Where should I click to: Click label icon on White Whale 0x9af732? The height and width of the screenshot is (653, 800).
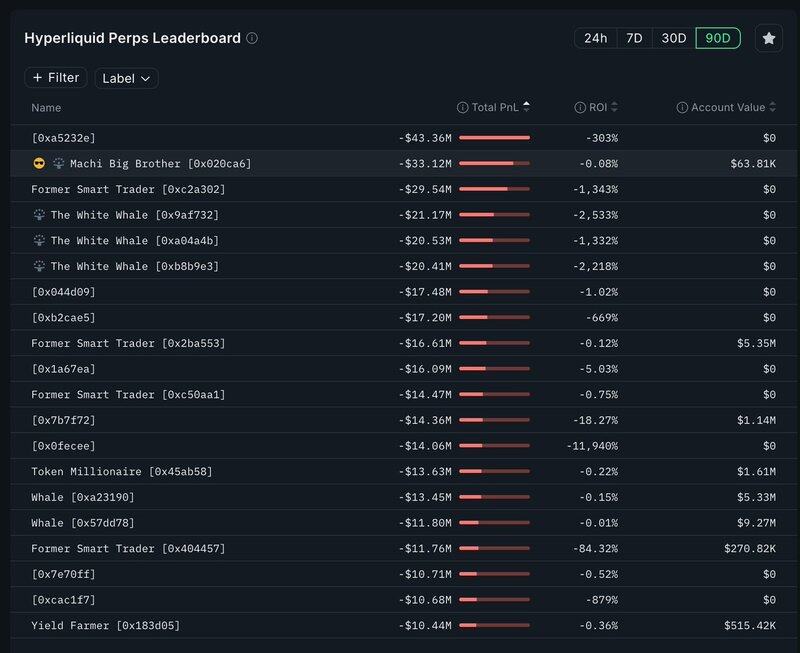39,214
